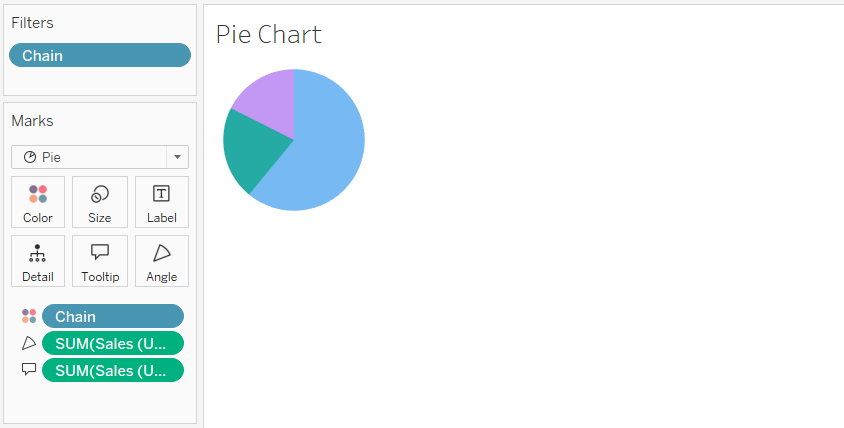Click the tooltip icon beside SUM(Sales) pill

point(29,369)
